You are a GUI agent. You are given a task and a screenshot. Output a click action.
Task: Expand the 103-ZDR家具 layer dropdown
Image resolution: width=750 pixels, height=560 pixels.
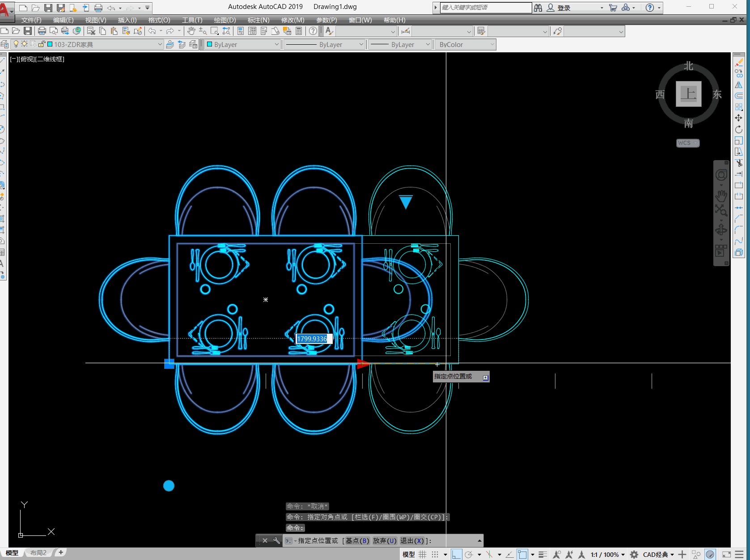pos(160,44)
